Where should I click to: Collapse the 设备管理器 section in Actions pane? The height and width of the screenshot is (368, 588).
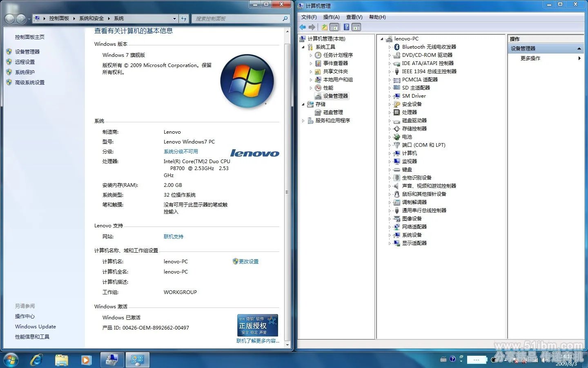tap(579, 49)
